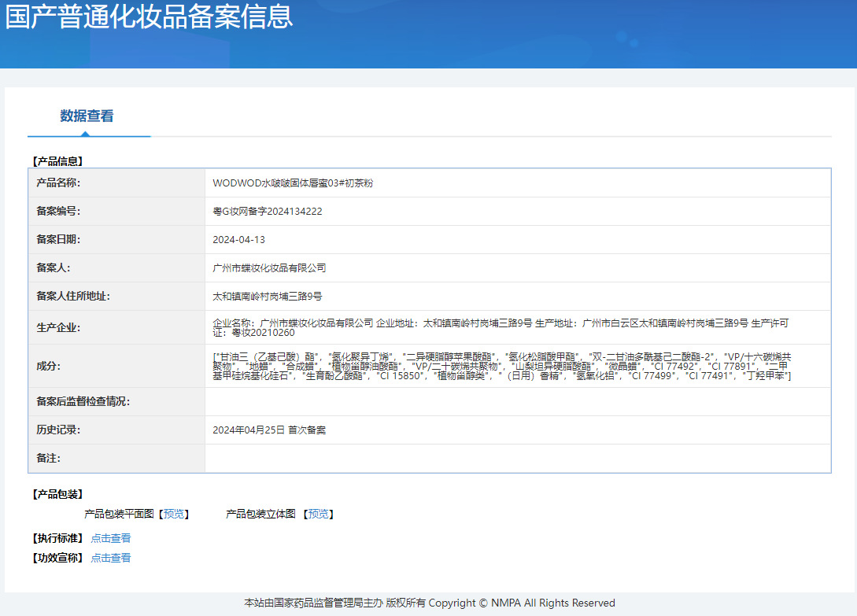Click the 成分 ingredient list text
The image size is (857, 616).
[x=501, y=366]
